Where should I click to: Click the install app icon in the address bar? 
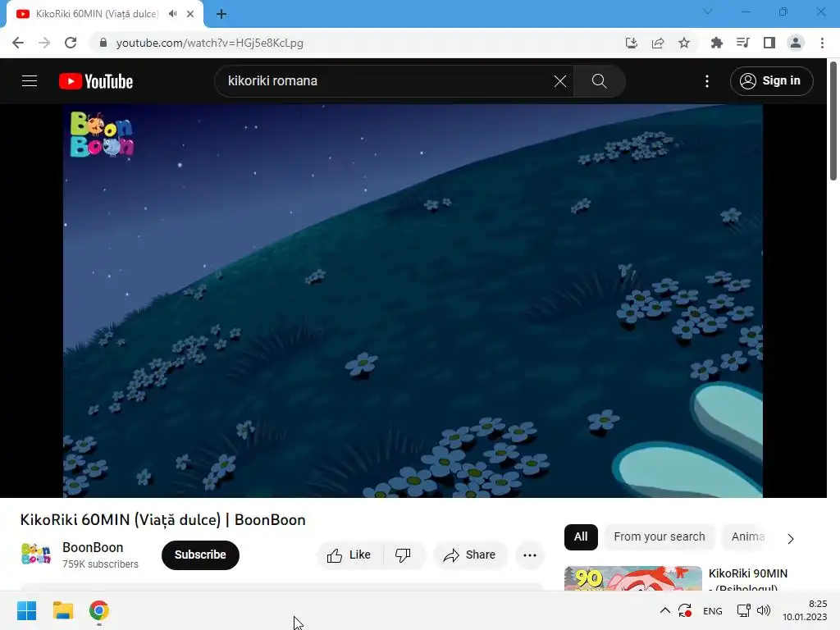tap(632, 43)
